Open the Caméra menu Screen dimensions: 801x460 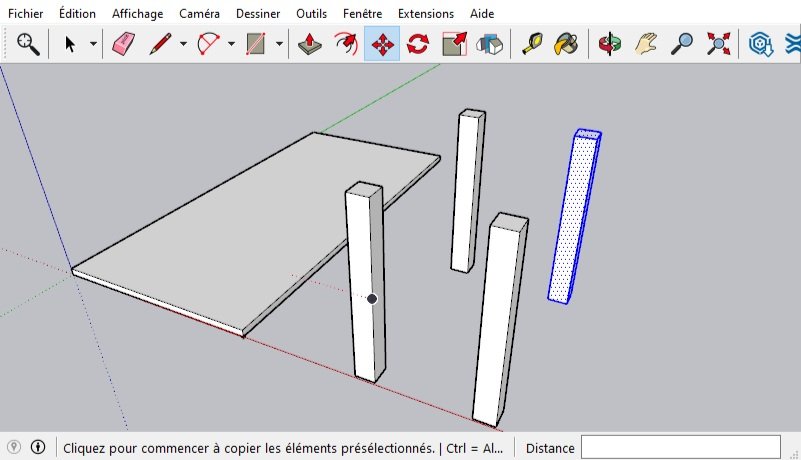tap(199, 14)
